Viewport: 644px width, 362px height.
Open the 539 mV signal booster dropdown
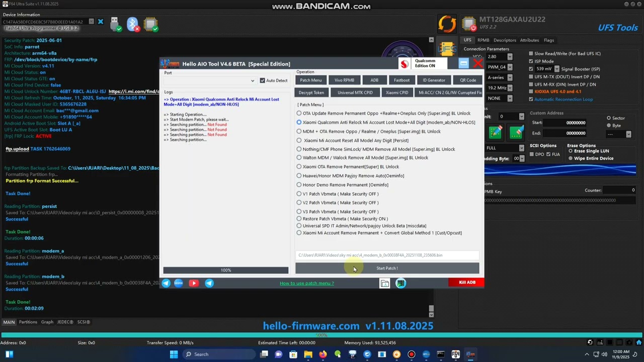pos(556,69)
